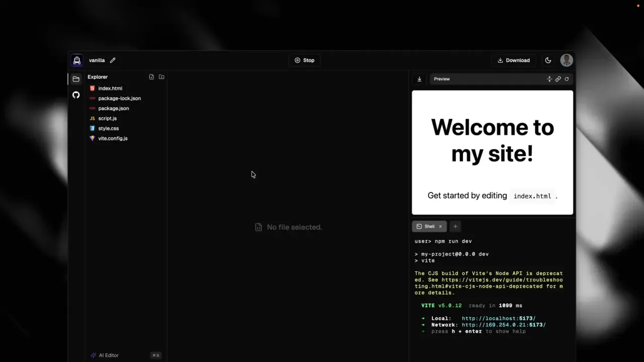Click the CSS icon beside style.css

click(x=92, y=129)
